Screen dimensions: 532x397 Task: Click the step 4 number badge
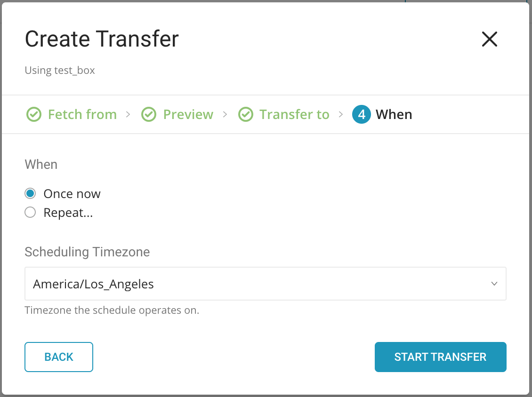361,114
